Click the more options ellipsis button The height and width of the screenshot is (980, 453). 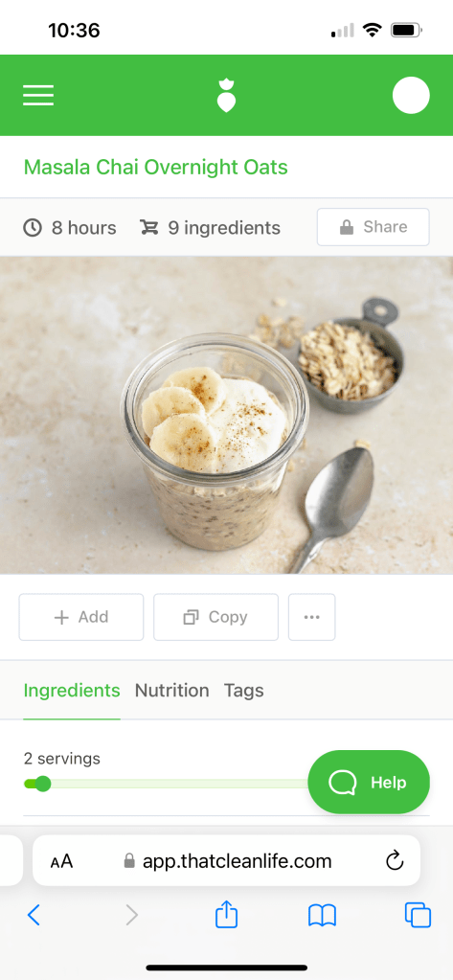312,617
